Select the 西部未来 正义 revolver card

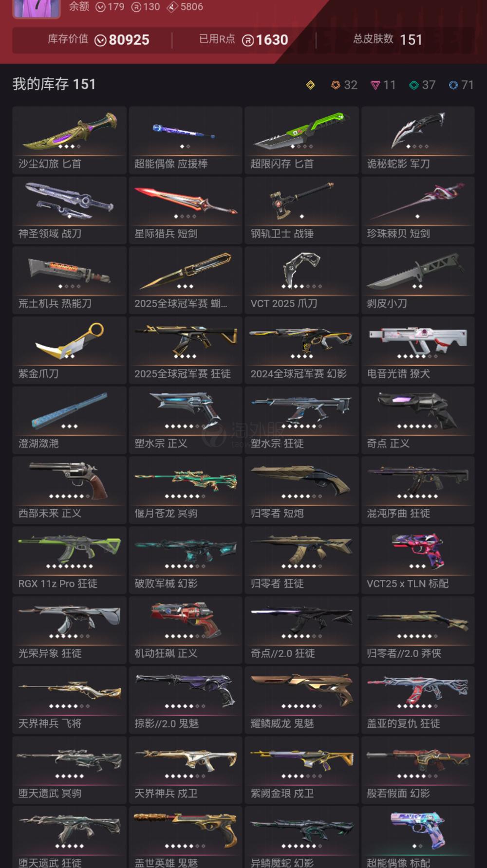(x=69, y=490)
